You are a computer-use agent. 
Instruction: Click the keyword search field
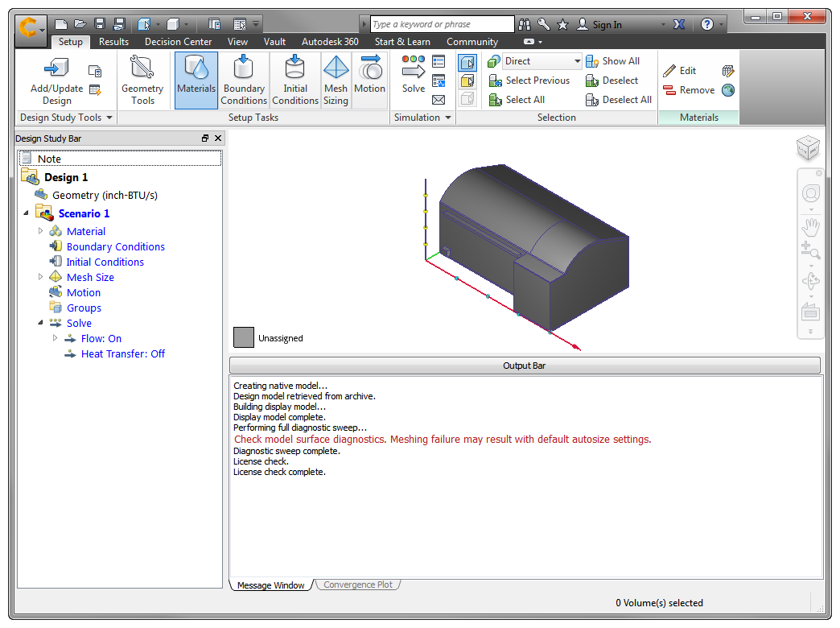click(441, 23)
